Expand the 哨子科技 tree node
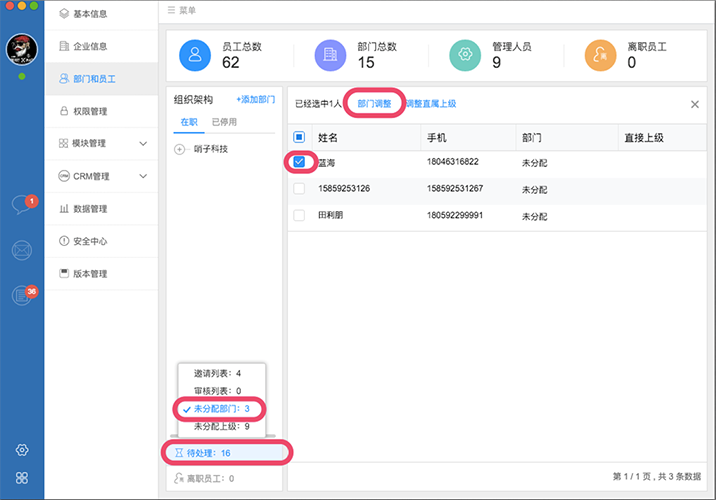This screenshot has height=500, width=716. (x=180, y=149)
